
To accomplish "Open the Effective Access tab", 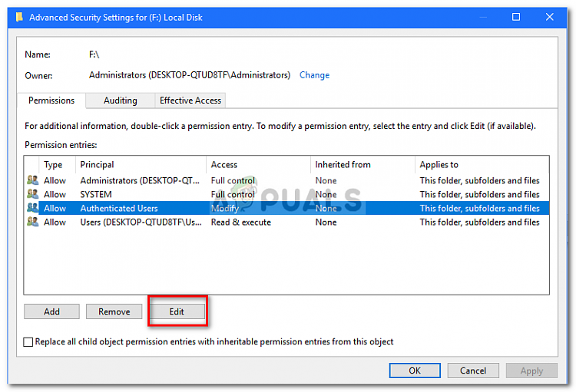I will point(190,100).
